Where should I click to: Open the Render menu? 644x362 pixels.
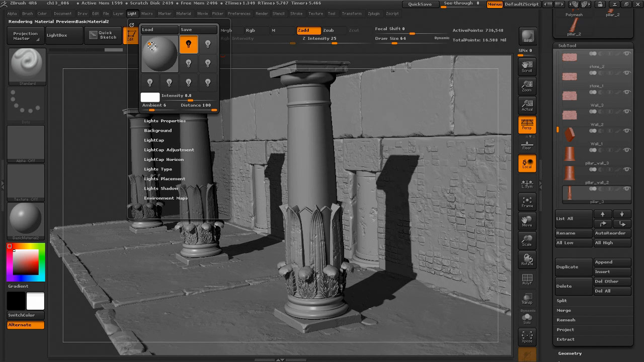(x=262, y=14)
